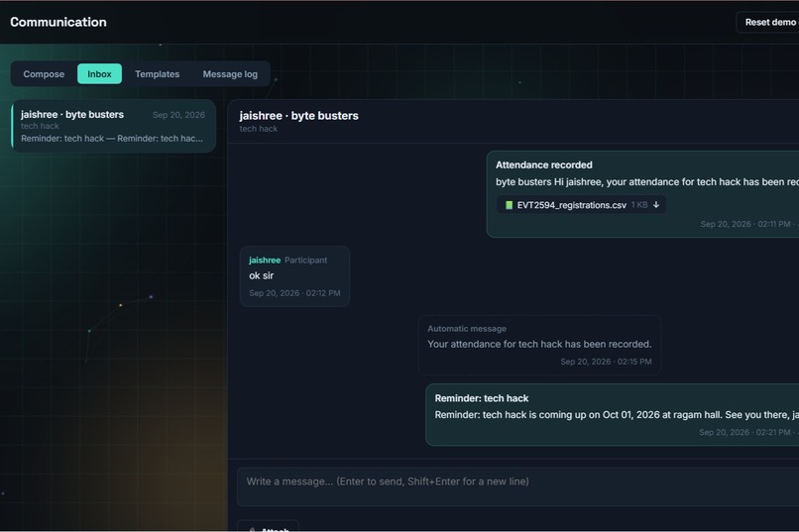
Task: Open the Compose tab
Action: [x=44, y=74]
